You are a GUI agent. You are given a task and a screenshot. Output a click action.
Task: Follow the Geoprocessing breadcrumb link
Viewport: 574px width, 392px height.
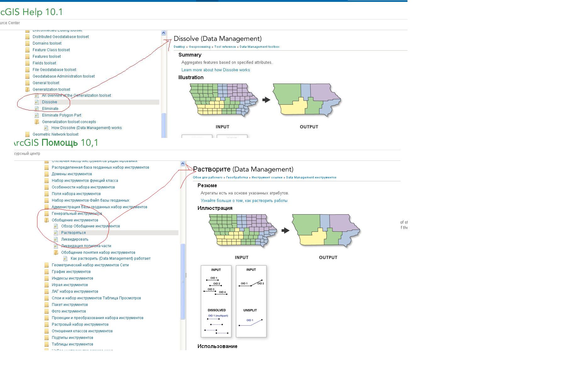(x=200, y=47)
